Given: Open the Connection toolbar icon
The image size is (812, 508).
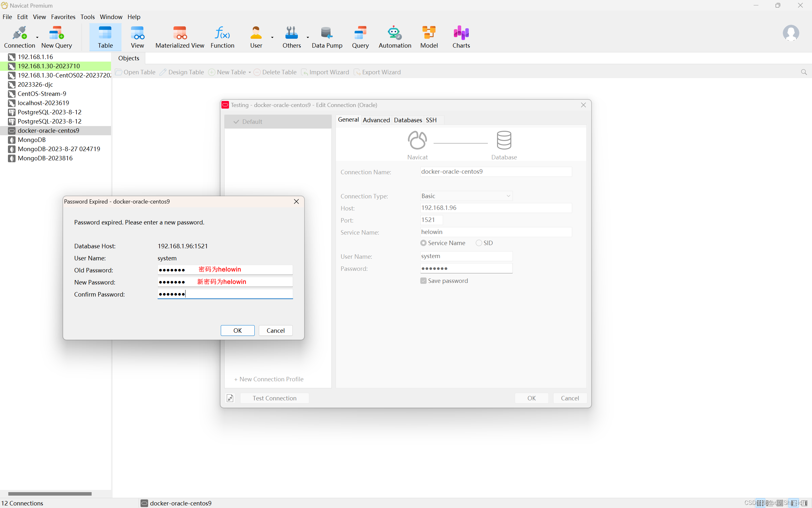Looking at the screenshot, I should point(19,37).
